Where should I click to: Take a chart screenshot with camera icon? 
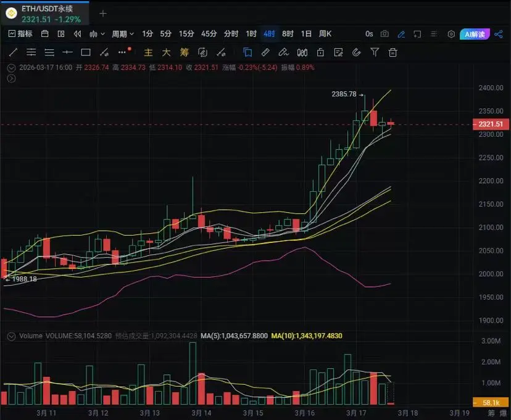point(384,34)
